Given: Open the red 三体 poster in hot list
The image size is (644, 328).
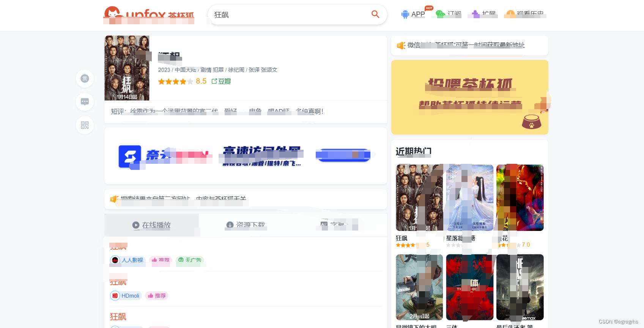Looking at the screenshot, I should tap(470, 287).
